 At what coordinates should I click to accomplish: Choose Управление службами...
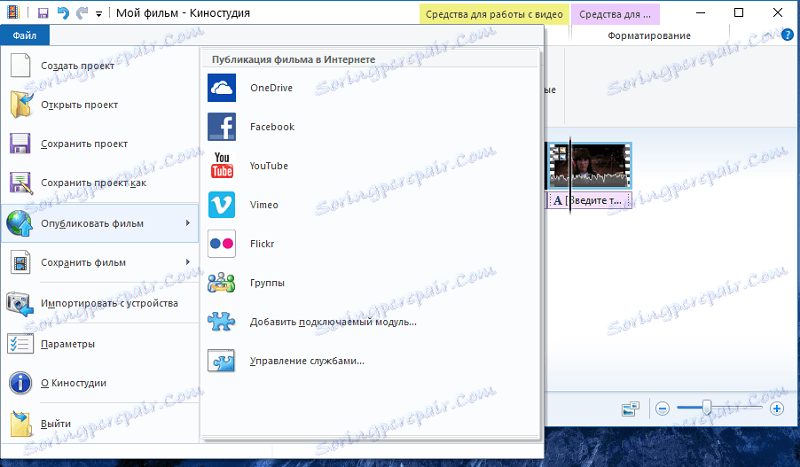click(307, 361)
